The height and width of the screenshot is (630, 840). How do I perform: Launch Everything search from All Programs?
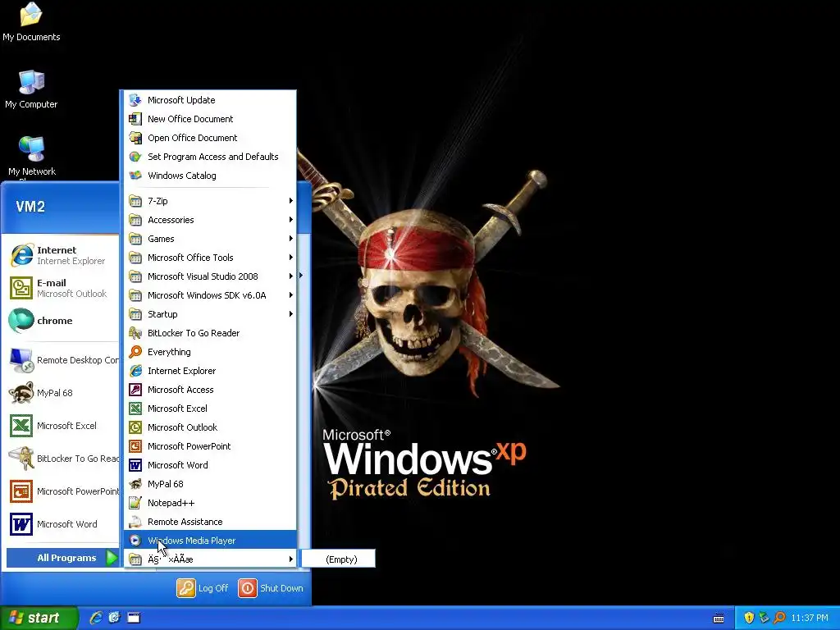[210, 352]
